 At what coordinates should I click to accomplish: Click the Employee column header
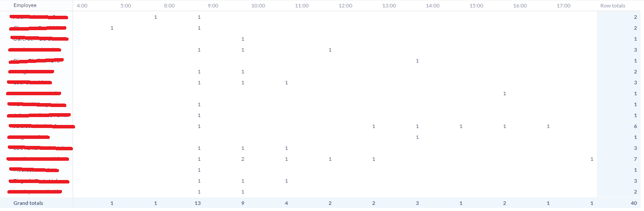pos(25,6)
